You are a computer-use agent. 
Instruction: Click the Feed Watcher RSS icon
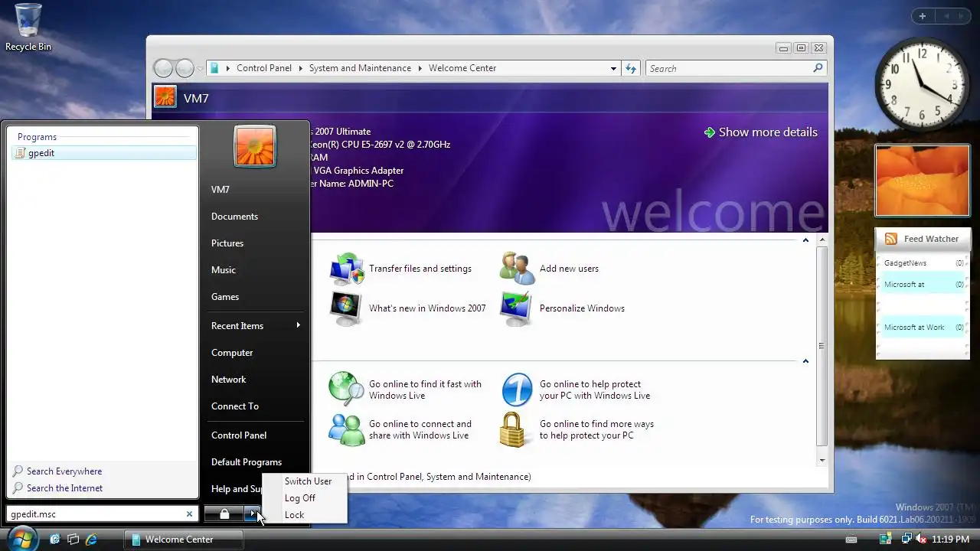pos(891,239)
